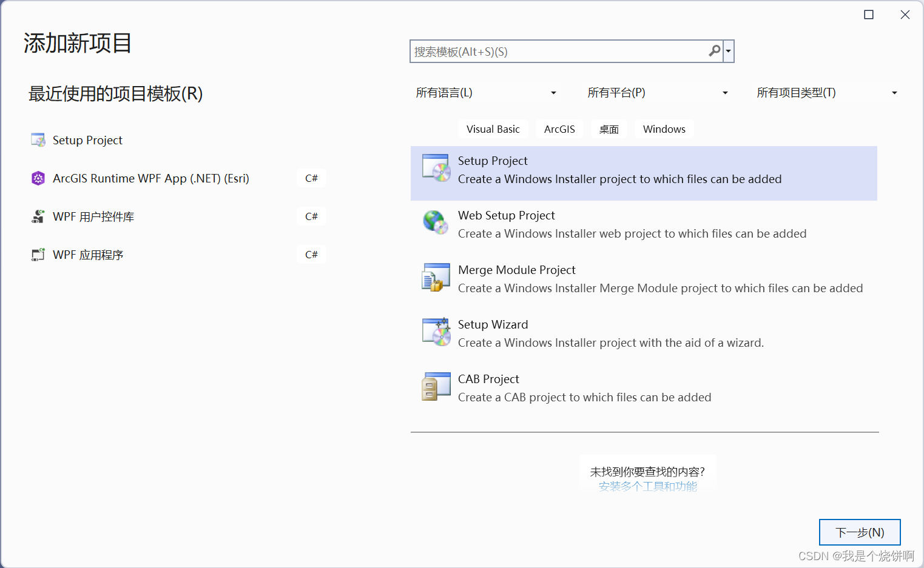Select the Visual Basic tag
The width and height of the screenshot is (924, 568).
pos(493,129)
